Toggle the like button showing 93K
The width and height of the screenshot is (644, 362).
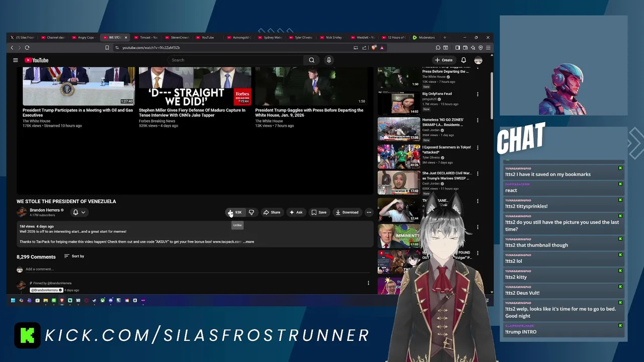234,212
